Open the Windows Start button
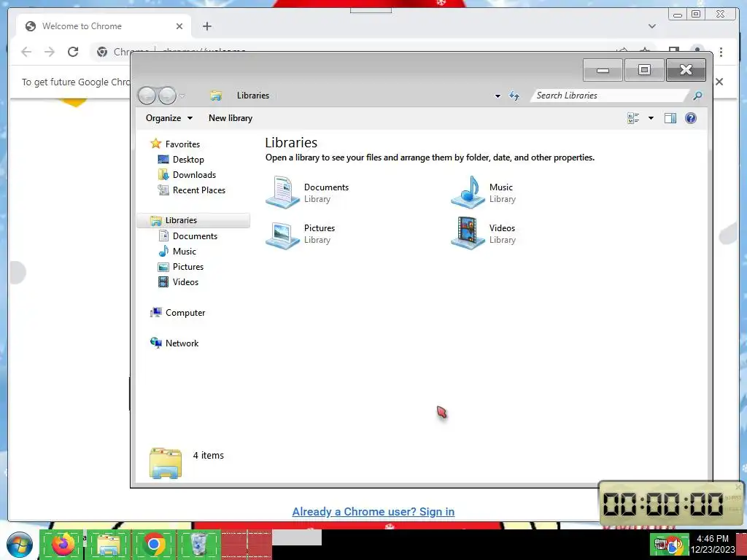The image size is (747, 560). coord(20,545)
